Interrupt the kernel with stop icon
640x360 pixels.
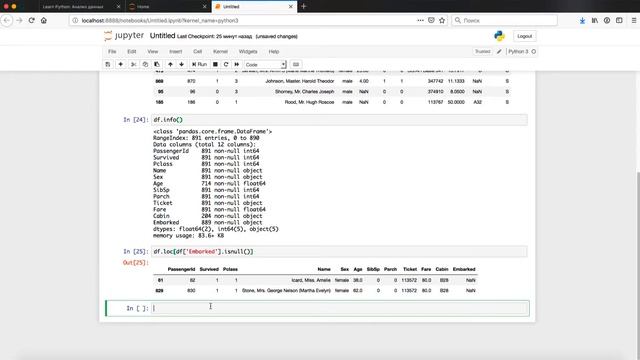point(215,64)
